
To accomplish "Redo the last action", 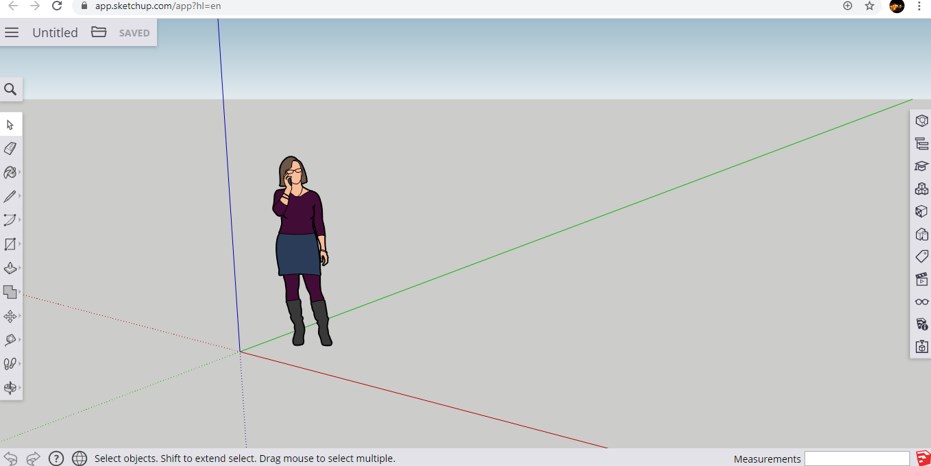I will 33,458.
